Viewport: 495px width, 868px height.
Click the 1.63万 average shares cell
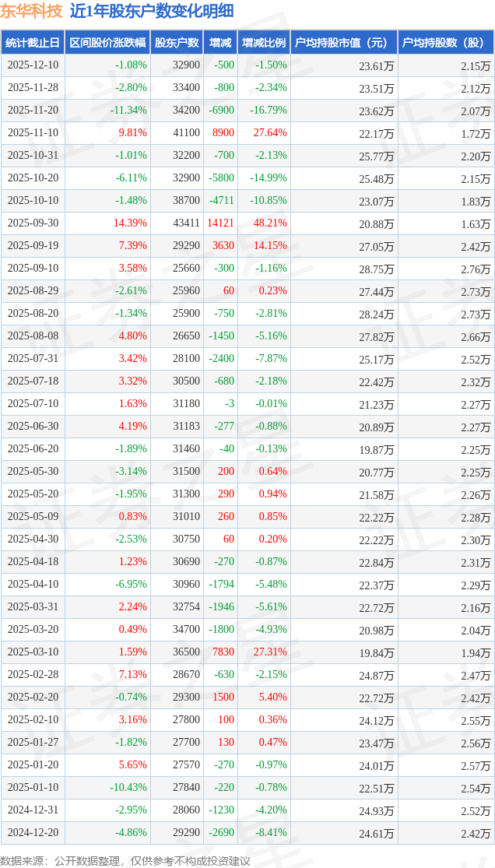point(446,223)
